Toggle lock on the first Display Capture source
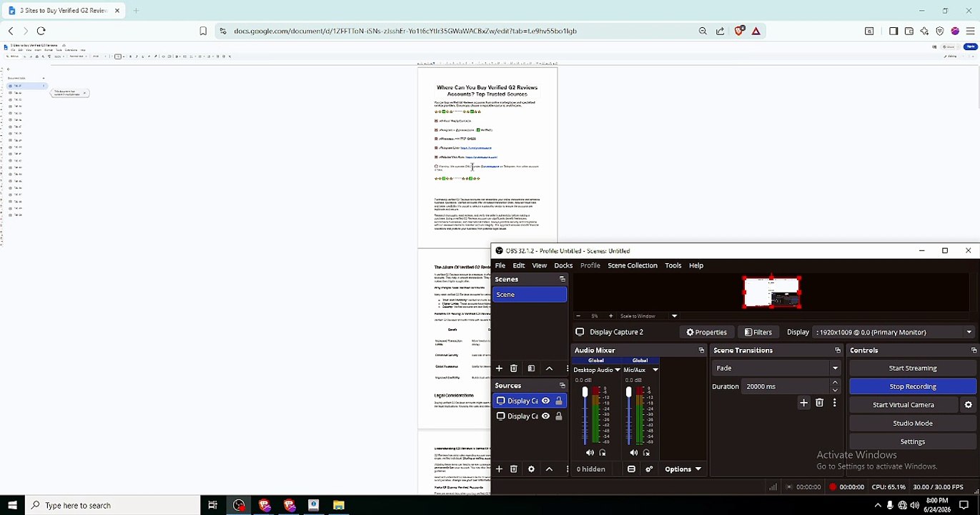 click(558, 401)
